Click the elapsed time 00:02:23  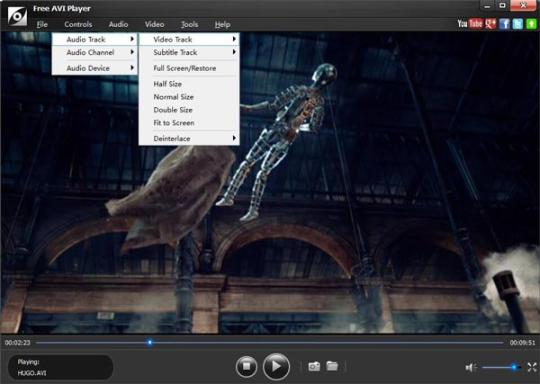tap(18, 343)
